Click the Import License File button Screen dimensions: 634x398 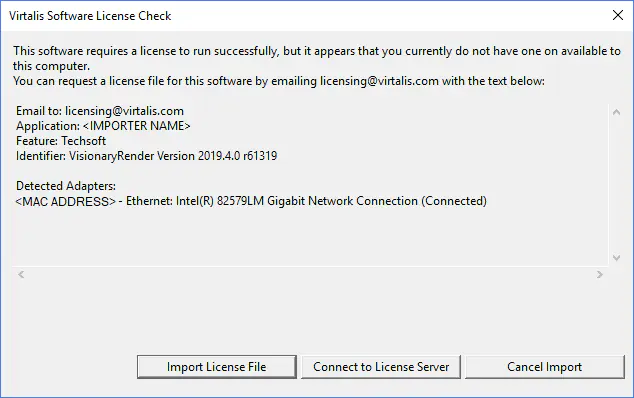tap(217, 367)
